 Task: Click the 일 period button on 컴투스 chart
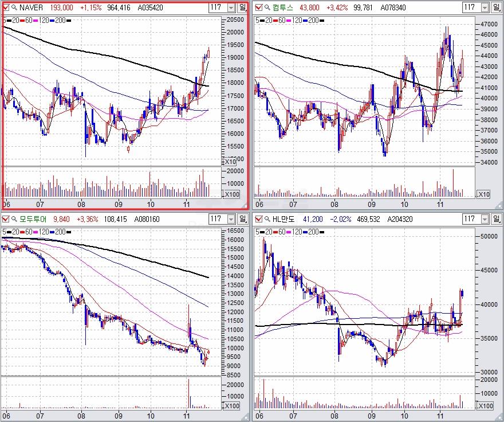496,8
